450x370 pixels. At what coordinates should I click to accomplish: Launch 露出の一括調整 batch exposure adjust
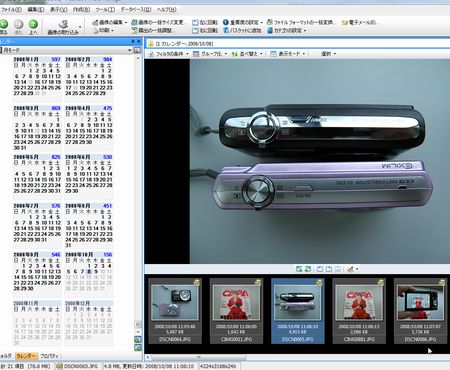[153, 30]
